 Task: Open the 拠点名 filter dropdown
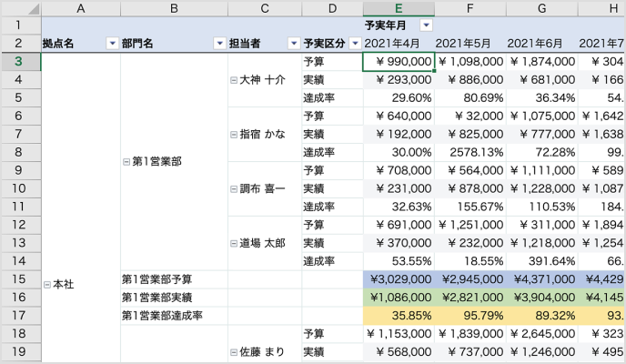point(113,43)
